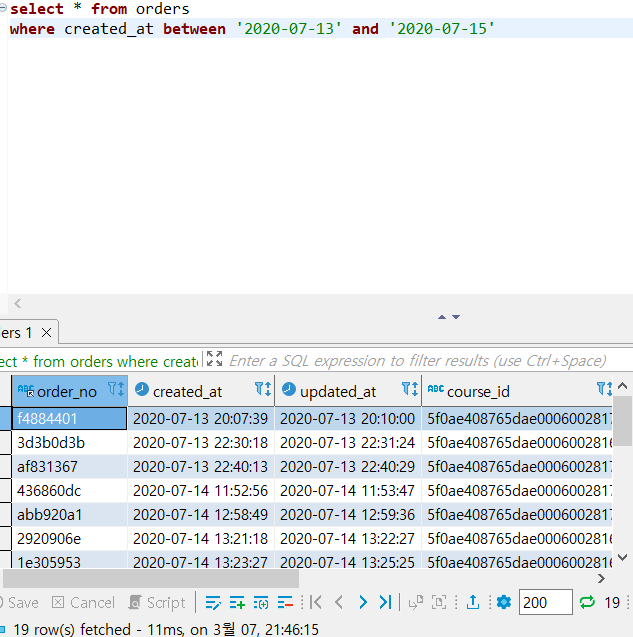This screenshot has height=637, width=633.
Task: Click the row header of row 3d3b0d3b
Action: click(5, 442)
